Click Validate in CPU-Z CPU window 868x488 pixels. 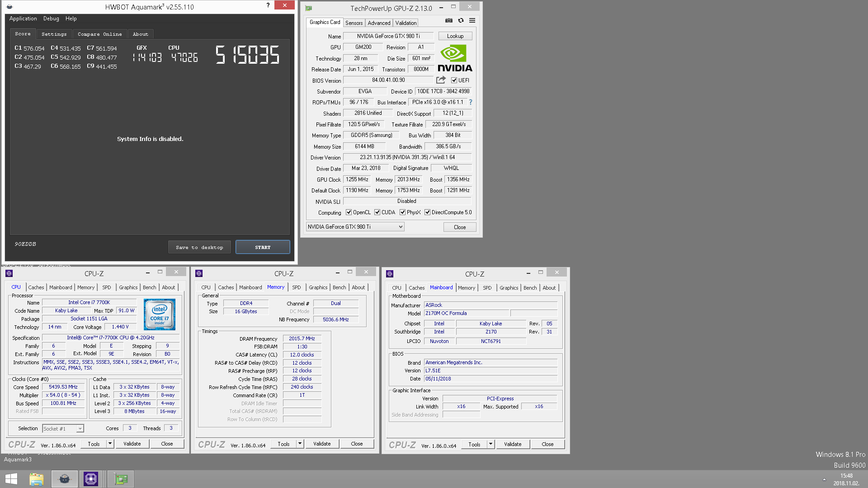point(132,444)
